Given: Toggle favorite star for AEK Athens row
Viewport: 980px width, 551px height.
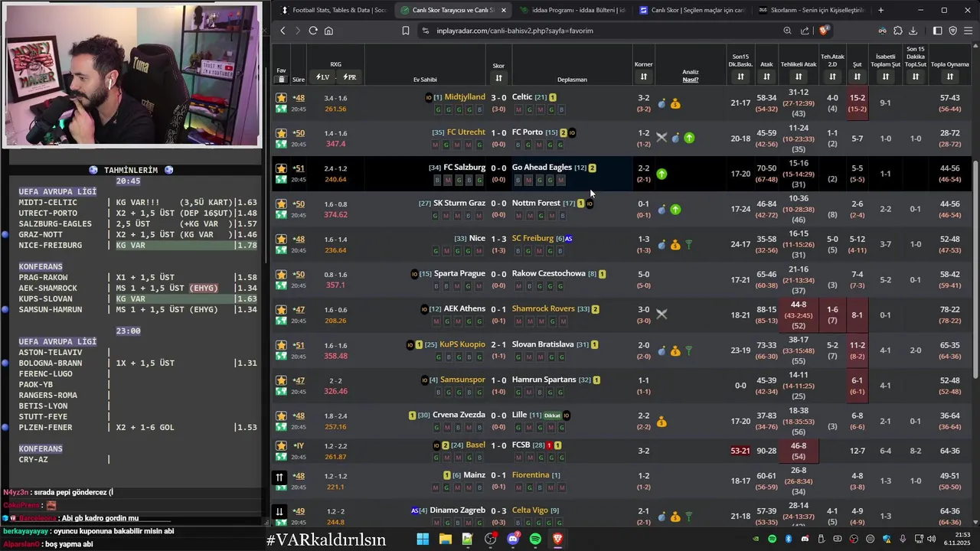Looking at the screenshot, I should [x=281, y=309].
